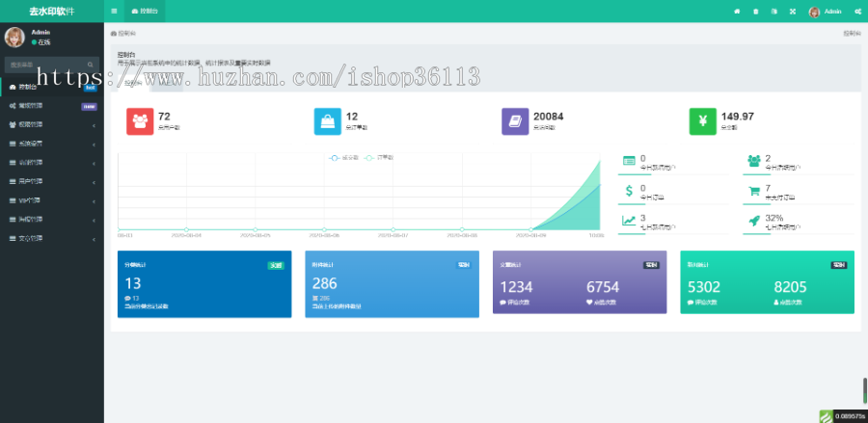Image resolution: width=868 pixels, height=423 pixels.
Task: Click the 在线 online status under Admin
Action: [41, 42]
